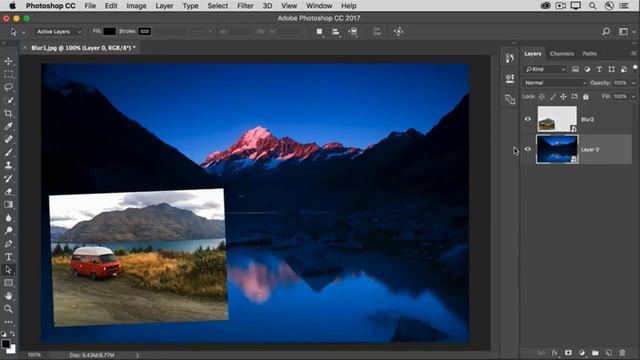The width and height of the screenshot is (640, 360).
Task: Click the layer styles fx icon
Action: click(x=554, y=353)
